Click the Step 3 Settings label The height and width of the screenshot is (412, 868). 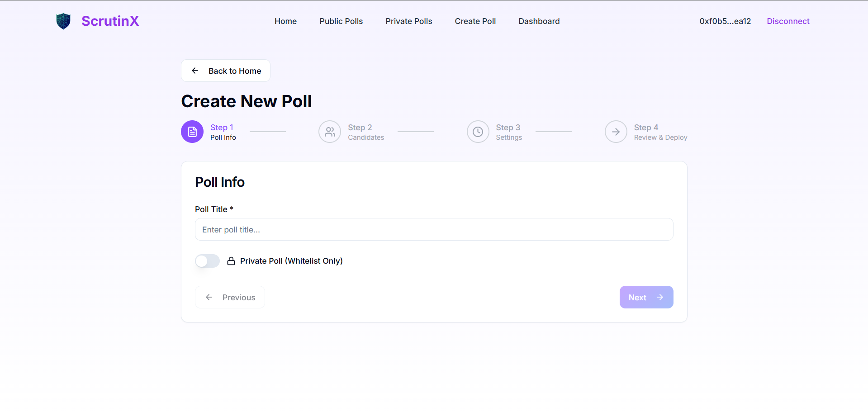click(x=508, y=137)
